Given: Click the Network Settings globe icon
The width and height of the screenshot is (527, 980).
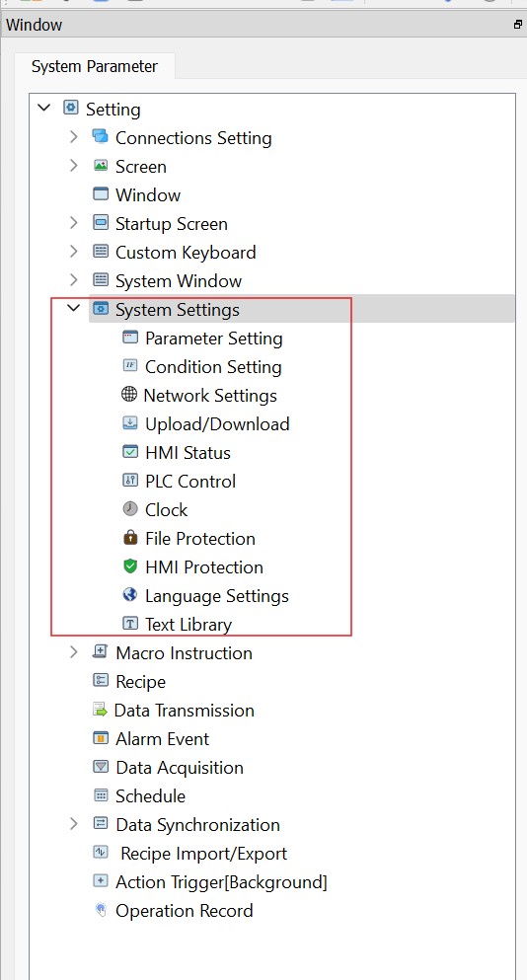Looking at the screenshot, I should tap(129, 395).
